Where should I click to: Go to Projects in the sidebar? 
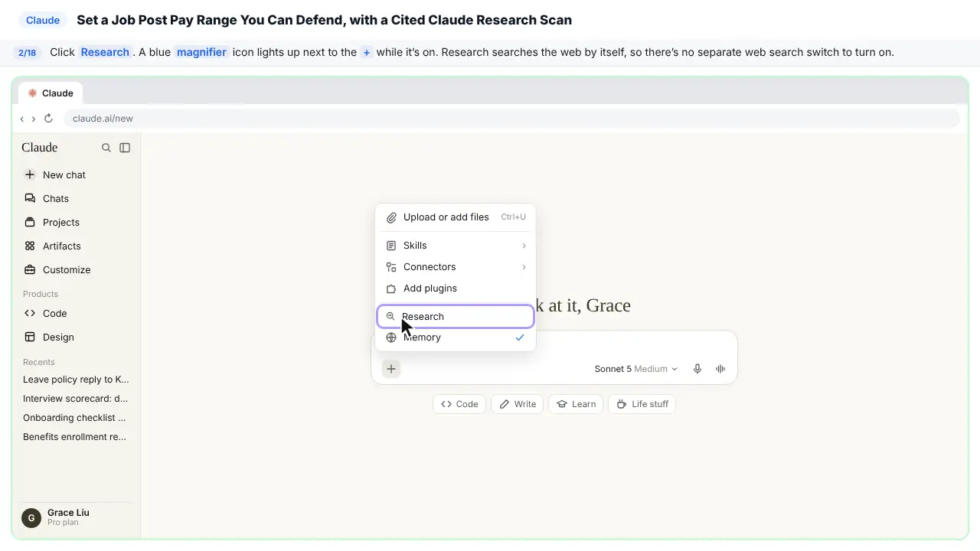[76, 222]
